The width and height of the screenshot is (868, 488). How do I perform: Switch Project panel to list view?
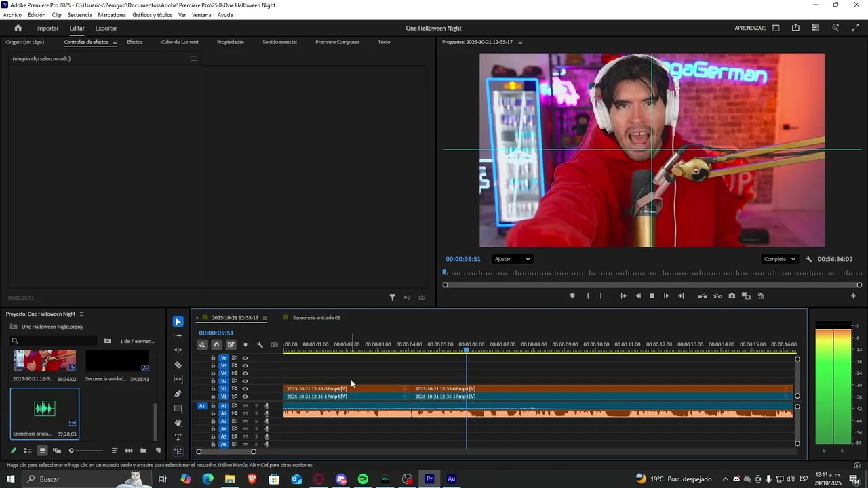(x=28, y=451)
